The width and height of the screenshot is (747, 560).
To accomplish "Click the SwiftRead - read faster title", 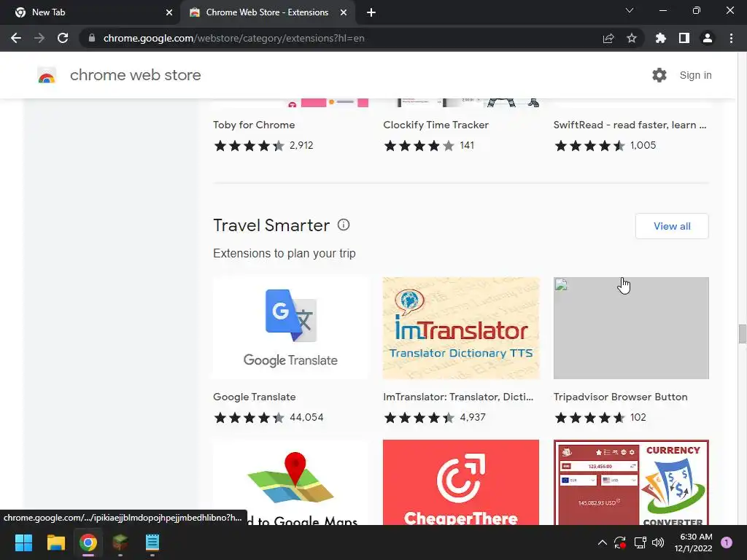I will tap(630, 125).
